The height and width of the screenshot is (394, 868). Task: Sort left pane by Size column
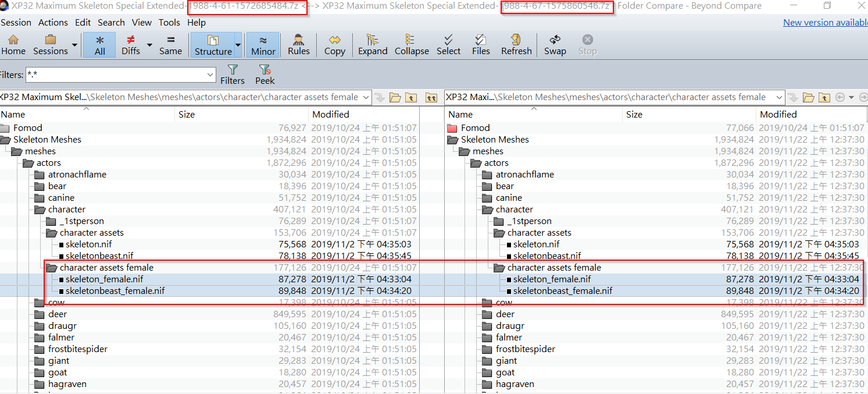(241, 114)
